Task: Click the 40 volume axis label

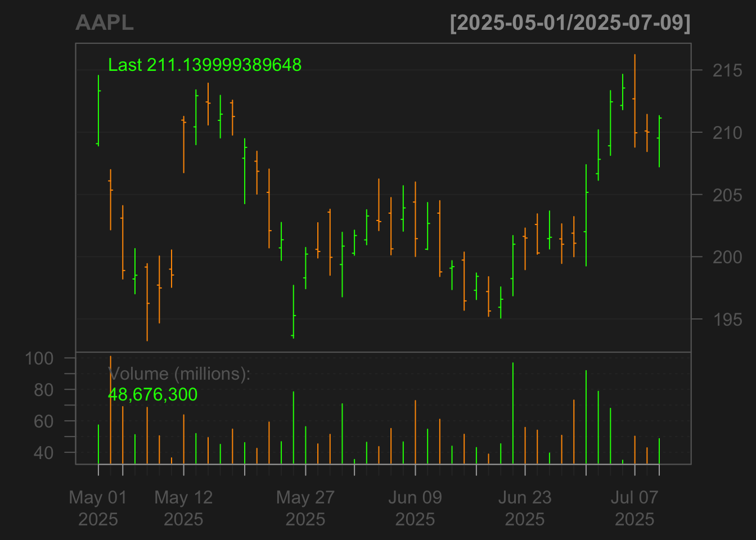Action: coord(43,453)
